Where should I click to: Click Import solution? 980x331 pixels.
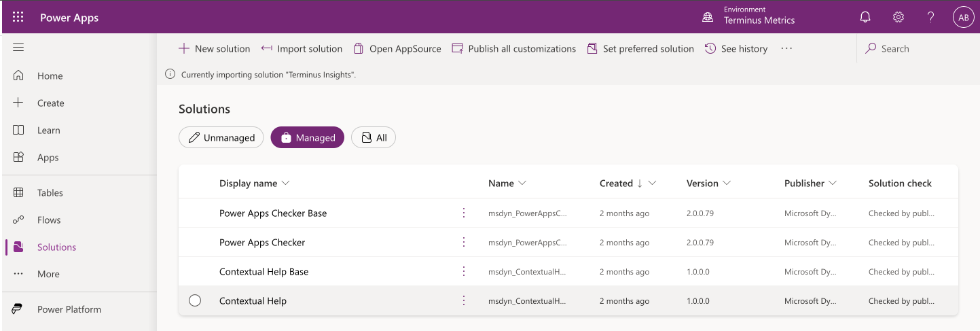[302, 49]
